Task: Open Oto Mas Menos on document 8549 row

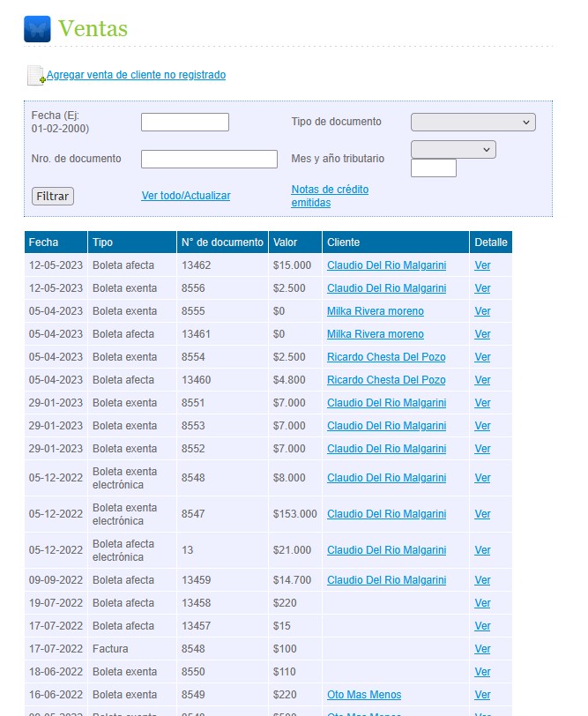Action: [364, 695]
